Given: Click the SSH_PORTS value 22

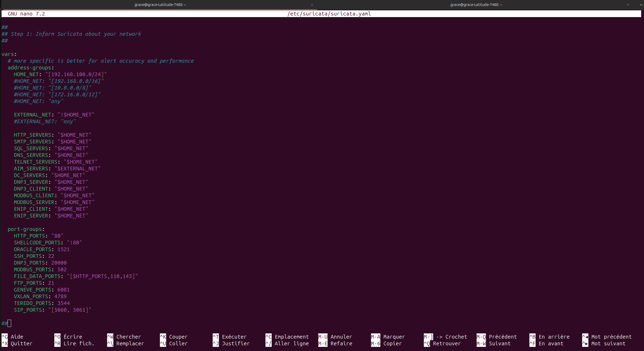Looking at the screenshot, I should click(51, 256).
